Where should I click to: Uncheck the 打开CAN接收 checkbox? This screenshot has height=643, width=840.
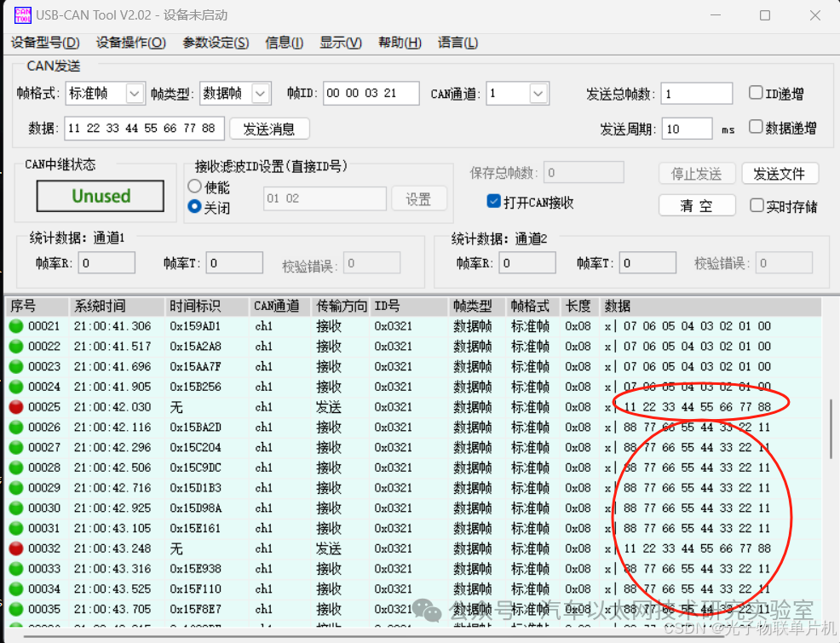(493, 201)
